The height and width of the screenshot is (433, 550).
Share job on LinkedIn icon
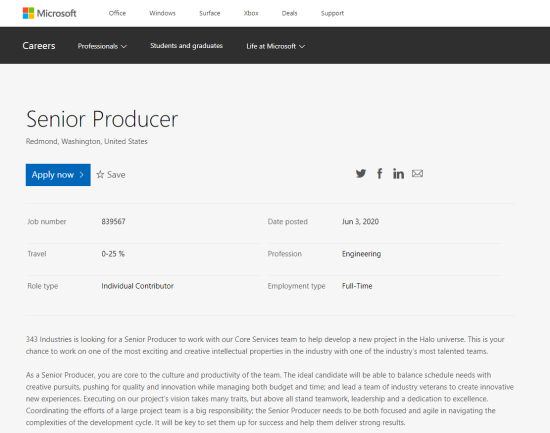398,173
